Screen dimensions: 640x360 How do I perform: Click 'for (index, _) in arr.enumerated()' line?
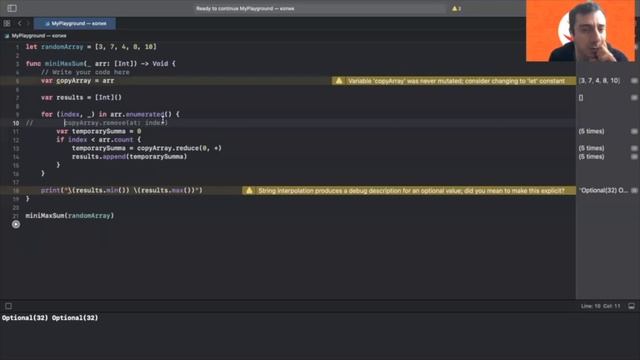pyautogui.click(x=110, y=114)
